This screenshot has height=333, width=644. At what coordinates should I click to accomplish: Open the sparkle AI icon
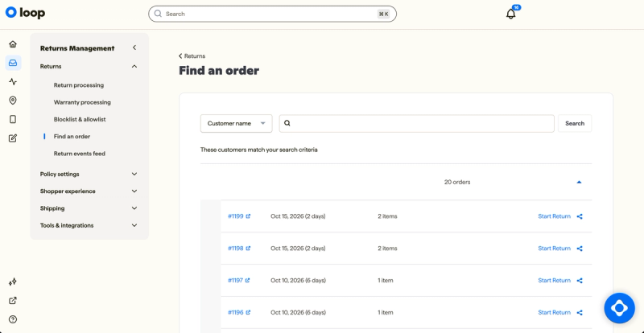tap(13, 282)
